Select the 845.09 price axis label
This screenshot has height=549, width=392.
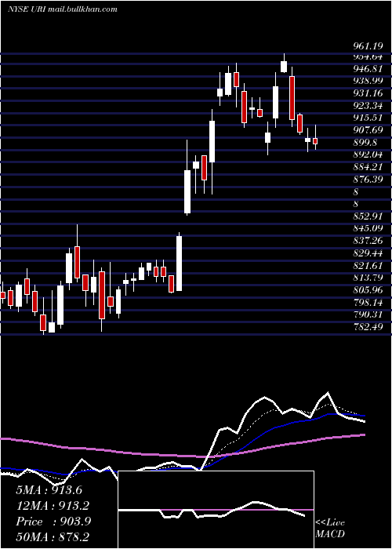click(x=368, y=228)
